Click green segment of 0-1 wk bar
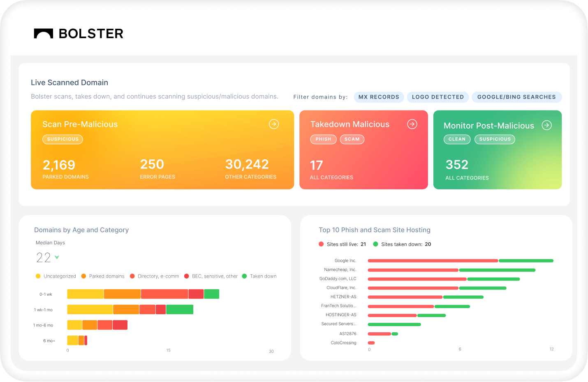This screenshot has height=382, width=588. (x=211, y=294)
